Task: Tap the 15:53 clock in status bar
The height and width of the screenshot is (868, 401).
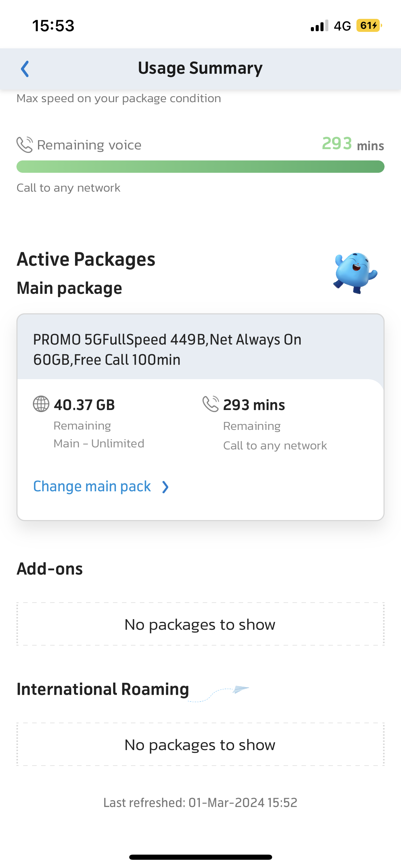Action: tap(53, 26)
